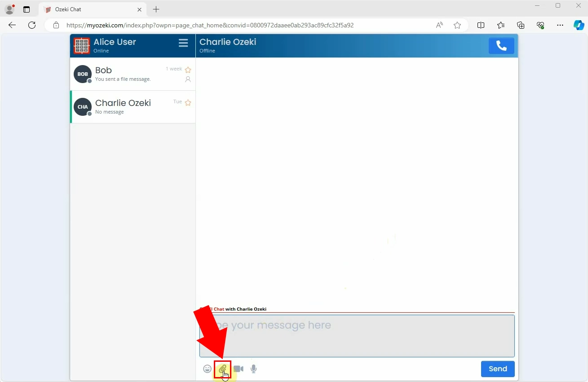588x382 pixels.
Task: Open the browser profile avatar
Action: coord(9,9)
